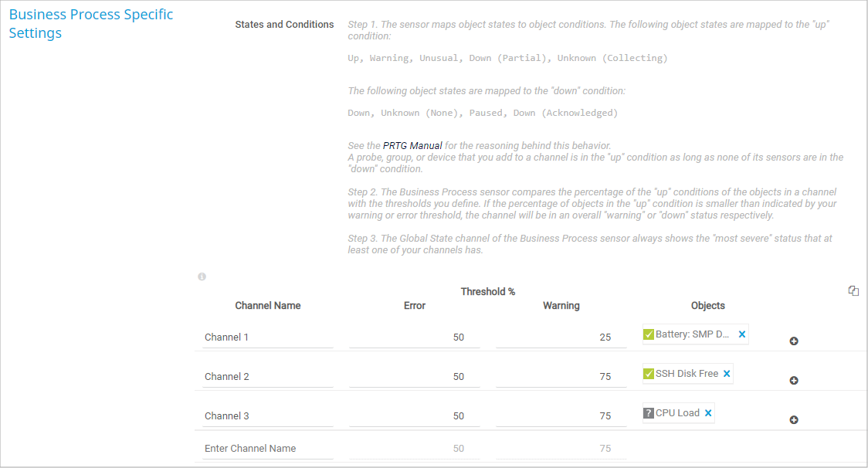
Task: Click the info icon above the channel table
Action: point(202,276)
